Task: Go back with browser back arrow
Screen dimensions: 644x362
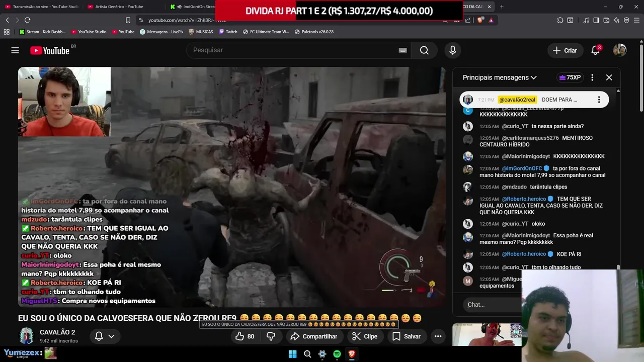Action: pyautogui.click(x=7, y=20)
